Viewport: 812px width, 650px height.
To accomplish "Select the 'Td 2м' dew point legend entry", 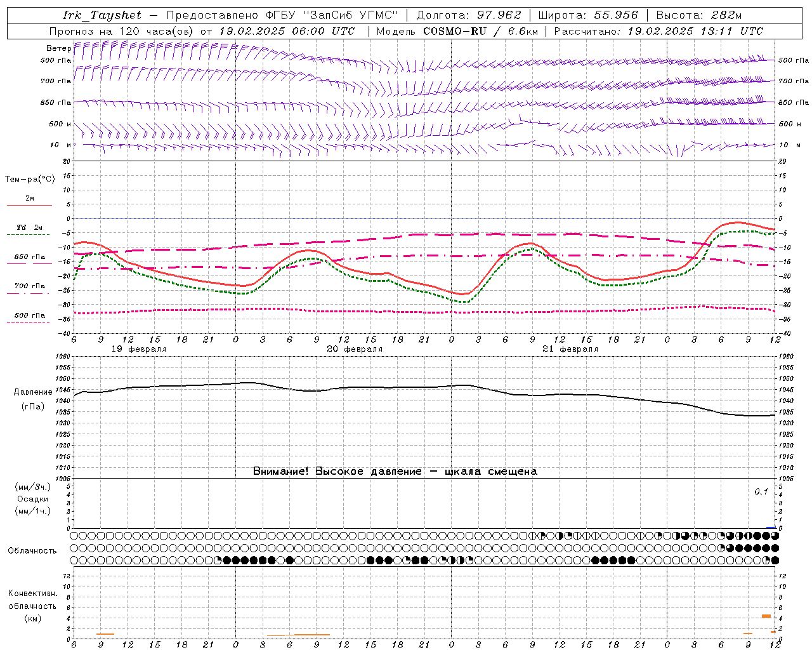I will [29, 227].
